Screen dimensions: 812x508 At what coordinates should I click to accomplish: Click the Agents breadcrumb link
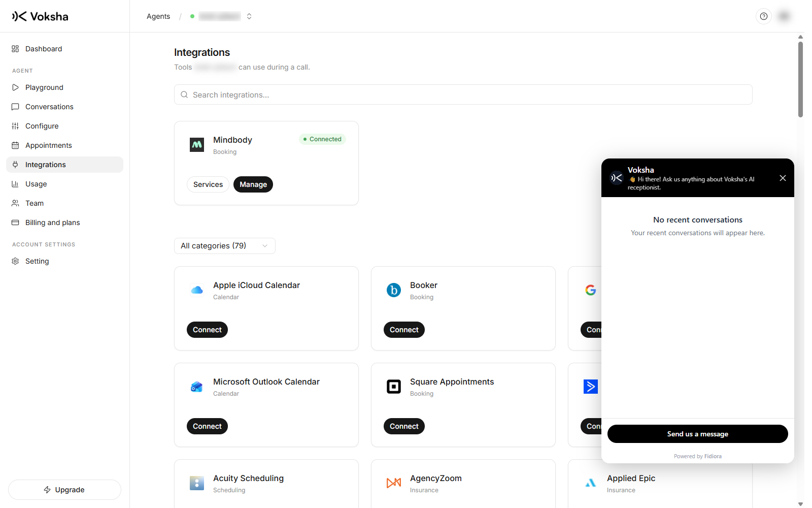click(x=158, y=16)
